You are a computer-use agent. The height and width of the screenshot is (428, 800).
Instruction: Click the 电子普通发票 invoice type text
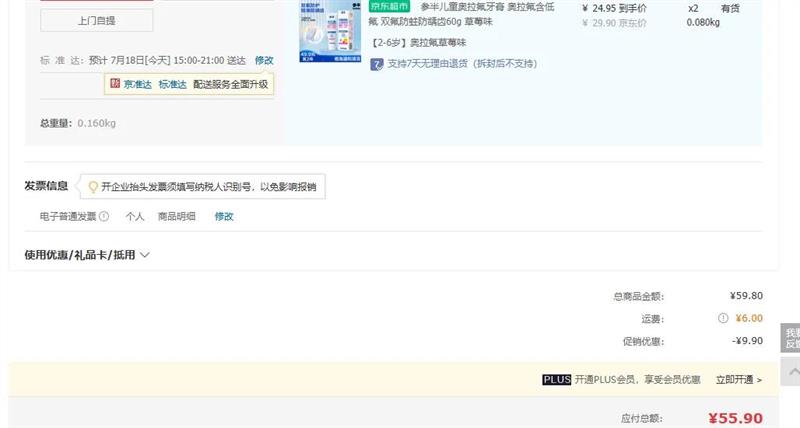[x=68, y=216]
